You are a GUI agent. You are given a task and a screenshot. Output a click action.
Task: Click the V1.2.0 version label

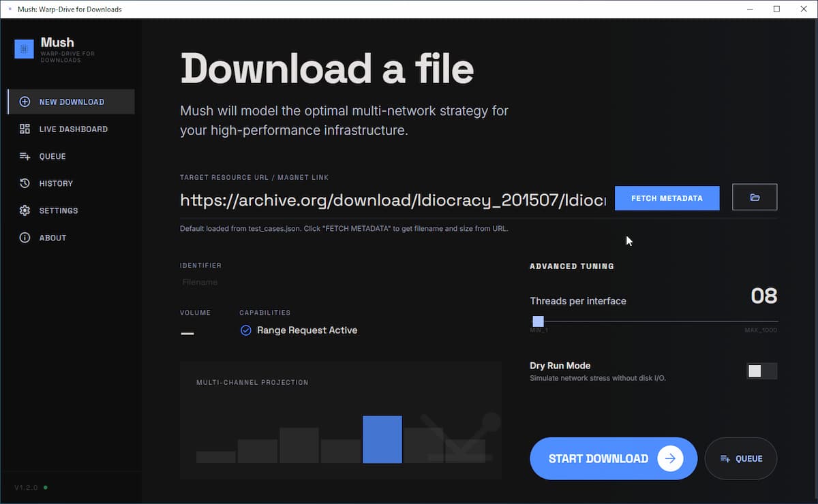point(27,488)
